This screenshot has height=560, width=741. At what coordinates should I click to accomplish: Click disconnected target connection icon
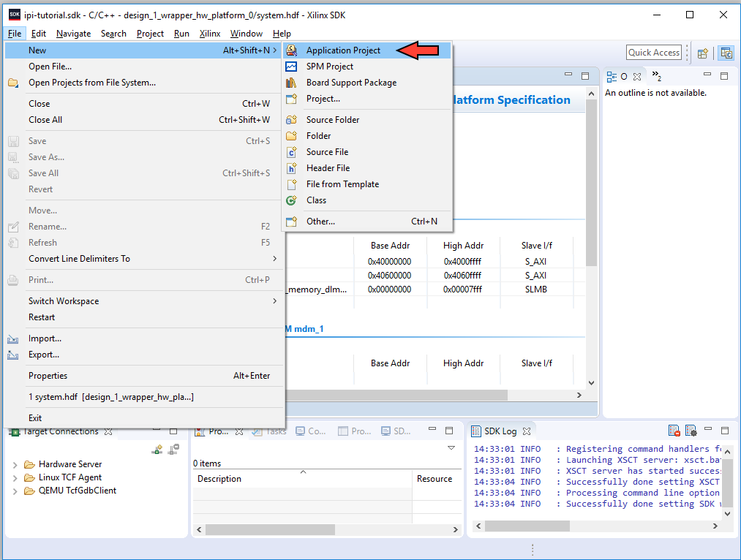pyautogui.click(x=173, y=449)
